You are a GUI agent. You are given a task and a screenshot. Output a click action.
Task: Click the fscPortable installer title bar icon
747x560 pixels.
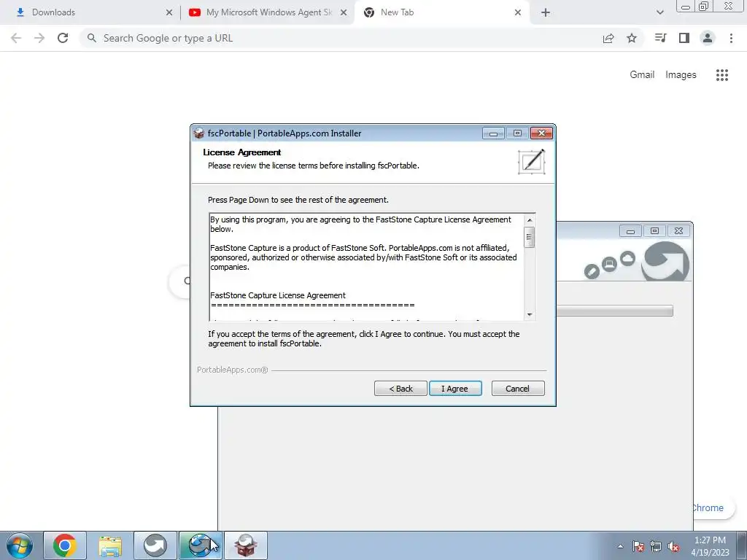pyautogui.click(x=199, y=133)
